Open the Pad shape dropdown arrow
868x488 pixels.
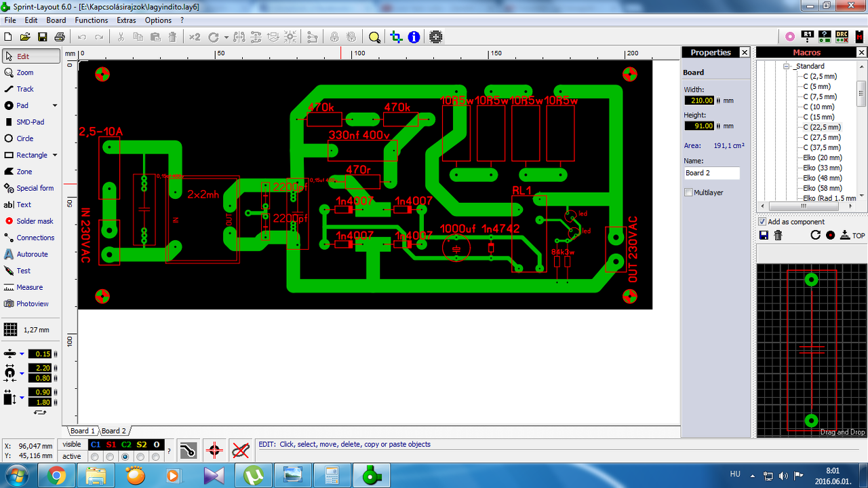(x=55, y=106)
